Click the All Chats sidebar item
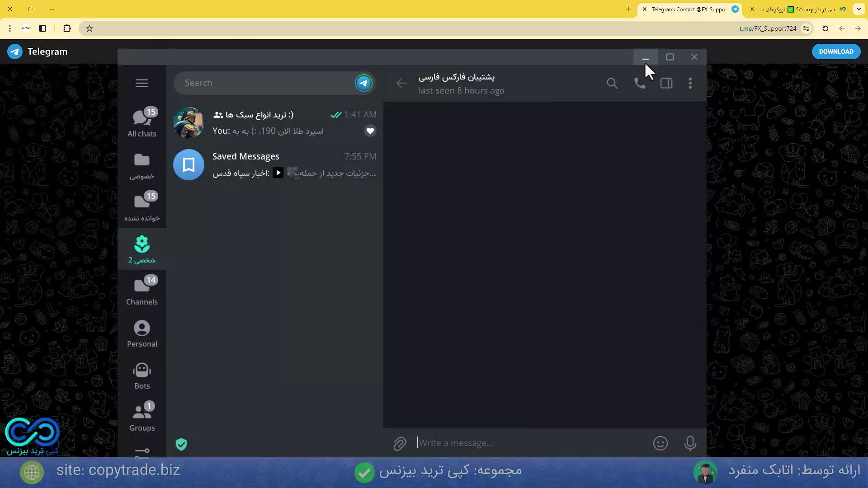The width and height of the screenshot is (868, 488). [x=142, y=122]
